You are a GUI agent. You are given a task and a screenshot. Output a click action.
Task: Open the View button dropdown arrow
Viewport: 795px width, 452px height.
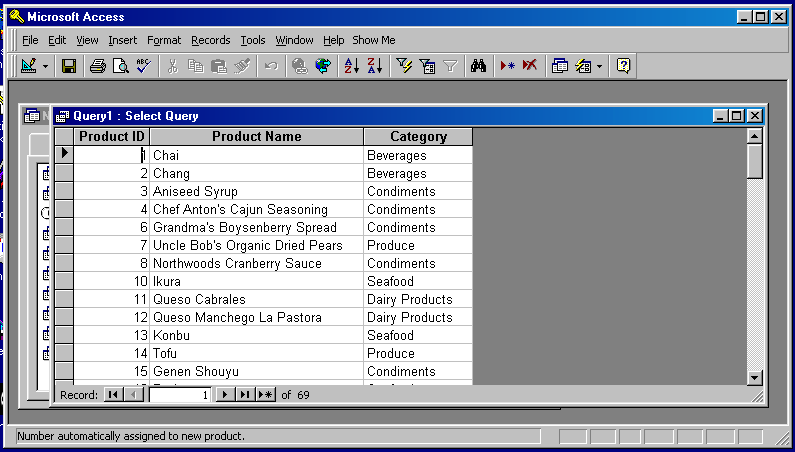pos(46,66)
